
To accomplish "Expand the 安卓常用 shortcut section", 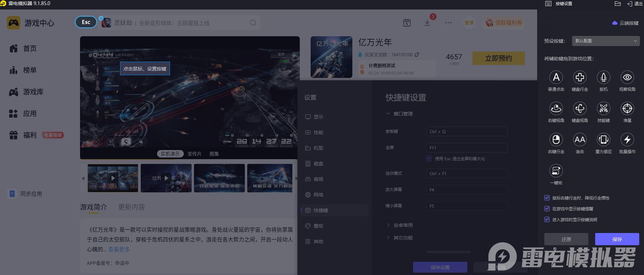I will click(403, 225).
